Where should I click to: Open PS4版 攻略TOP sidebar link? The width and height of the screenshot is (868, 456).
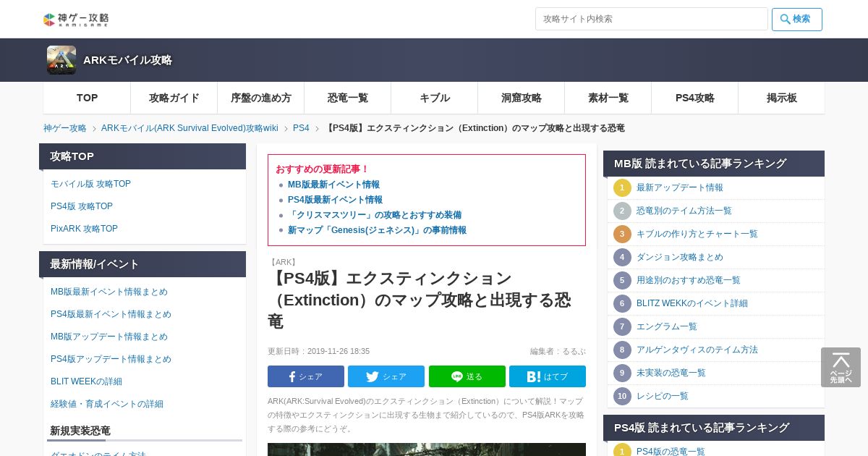[82, 206]
